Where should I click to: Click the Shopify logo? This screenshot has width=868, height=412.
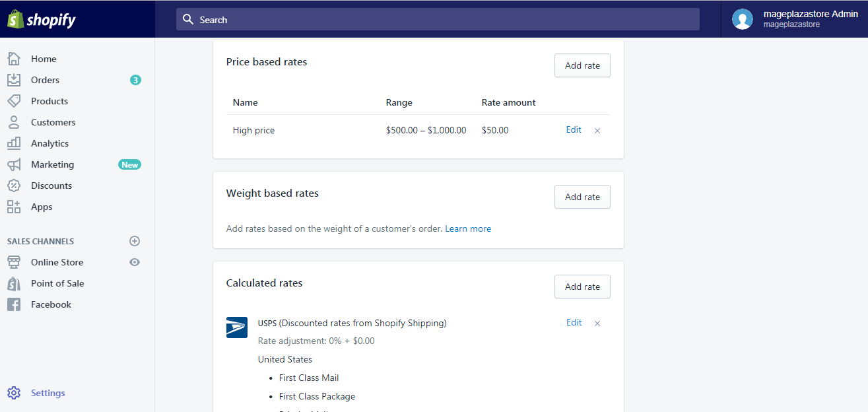[x=42, y=19]
